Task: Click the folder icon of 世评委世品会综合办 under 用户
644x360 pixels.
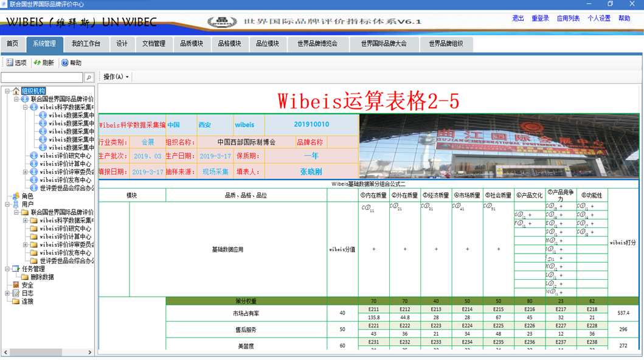Action: 34,261
